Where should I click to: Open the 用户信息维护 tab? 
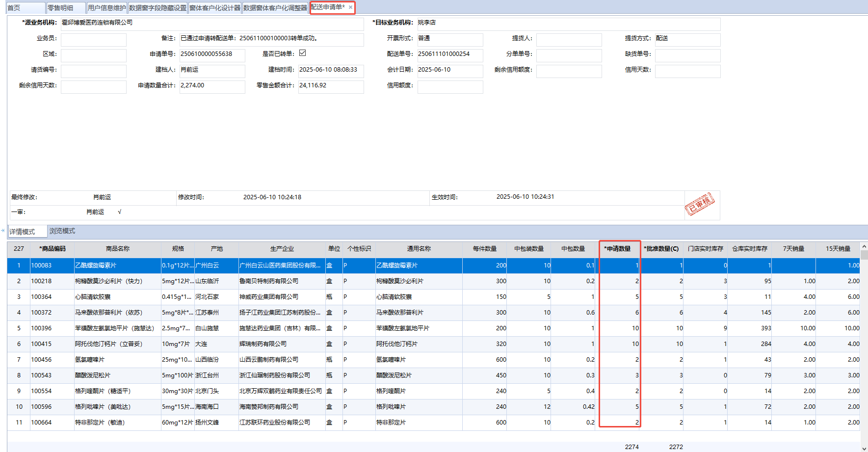[106, 8]
